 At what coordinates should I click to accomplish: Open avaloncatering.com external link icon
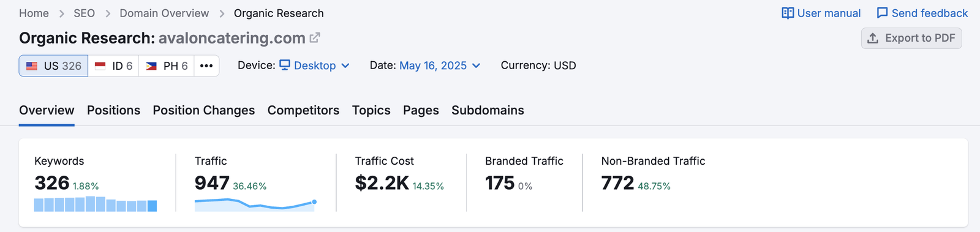[315, 38]
